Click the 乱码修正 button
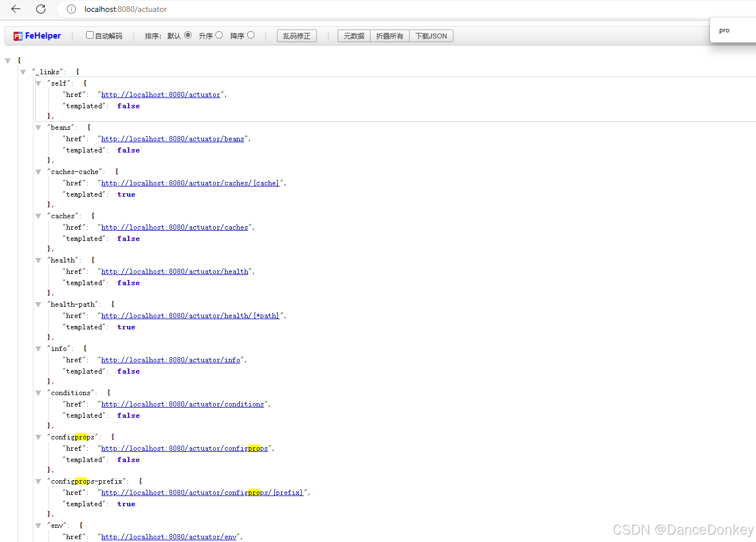This screenshot has height=542, width=756. 297,36
